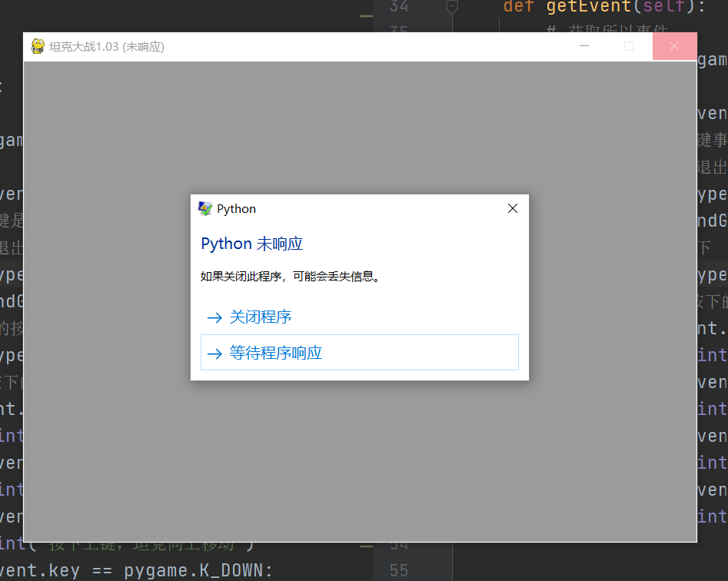Click the arrow icon beside 关闭程序
This screenshot has height=581, width=728.
[214, 318]
